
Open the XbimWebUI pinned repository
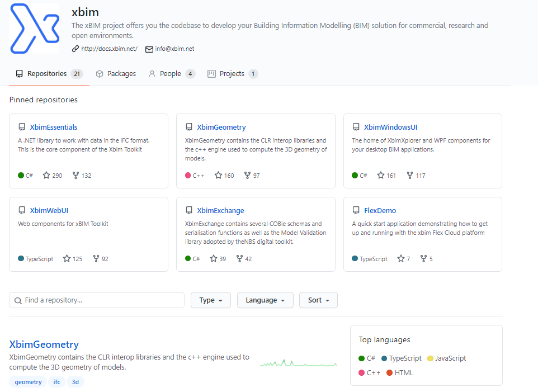tap(49, 211)
